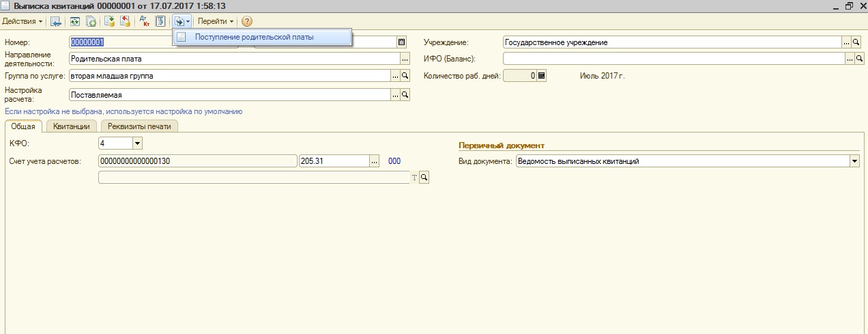Click magnifier icon next to Учреждение field

[x=856, y=42]
